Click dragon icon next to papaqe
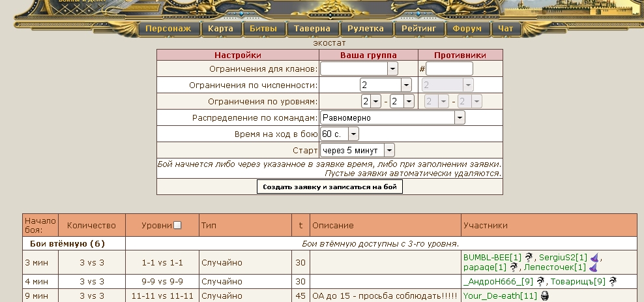Viewport: 644px width, 302px height. coord(514,267)
